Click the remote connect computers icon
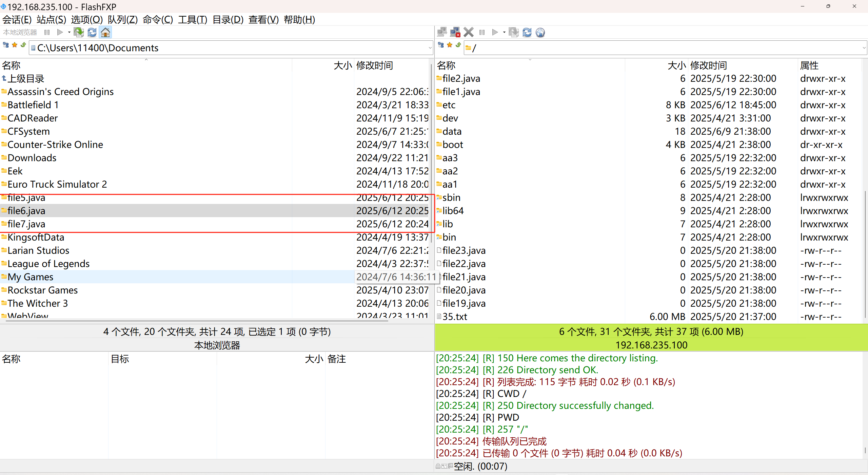The image size is (868, 475). click(442, 32)
